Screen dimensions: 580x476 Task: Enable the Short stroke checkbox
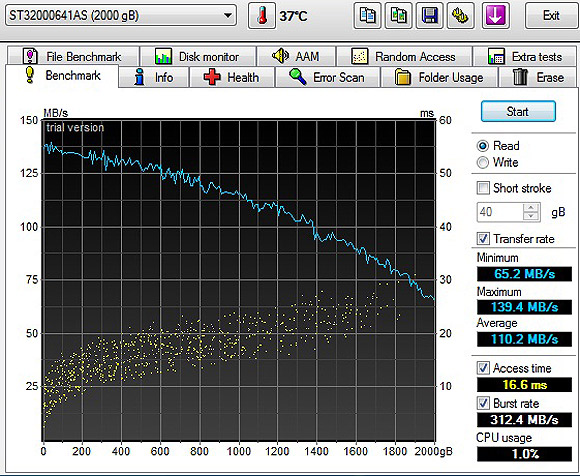pyautogui.click(x=483, y=188)
